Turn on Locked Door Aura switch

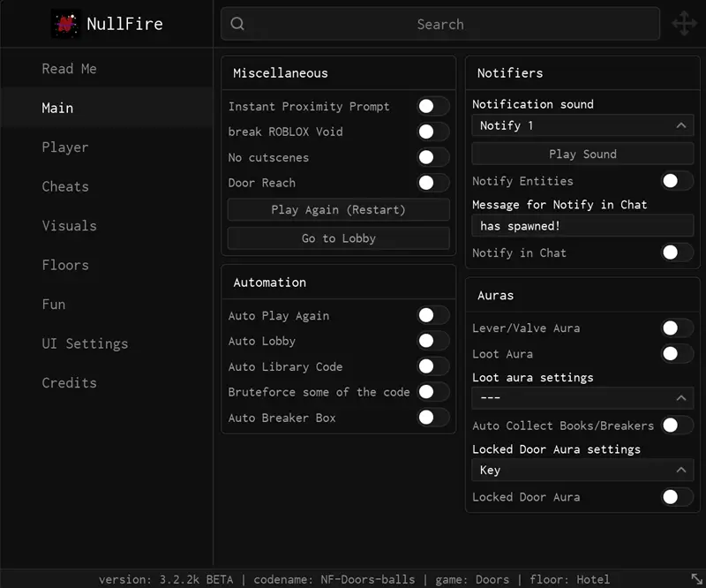coord(677,497)
